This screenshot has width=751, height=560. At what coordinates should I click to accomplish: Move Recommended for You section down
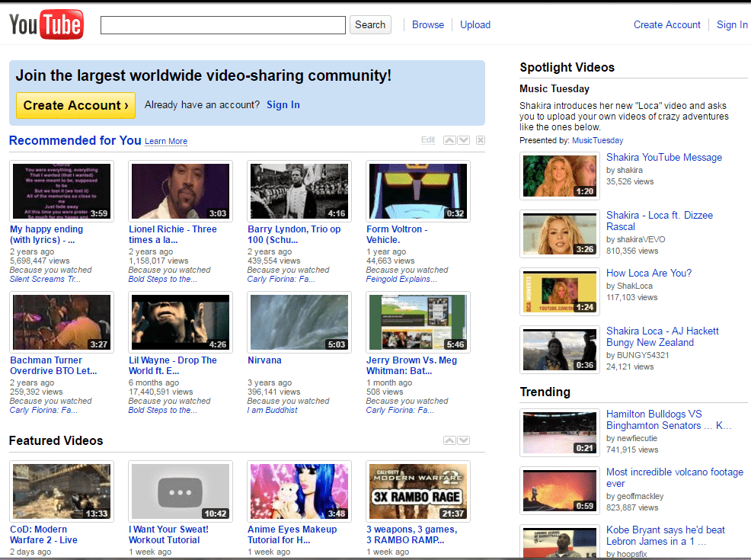click(x=464, y=140)
